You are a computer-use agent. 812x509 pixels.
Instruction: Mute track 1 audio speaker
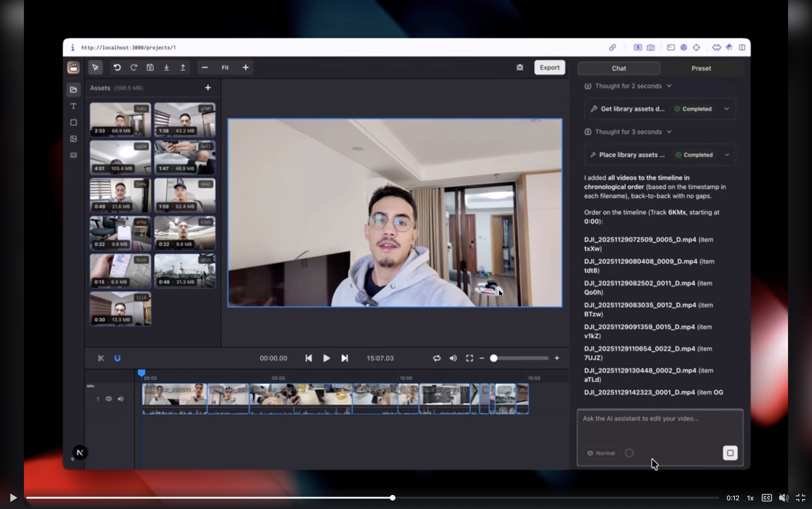[x=120, y=399]
